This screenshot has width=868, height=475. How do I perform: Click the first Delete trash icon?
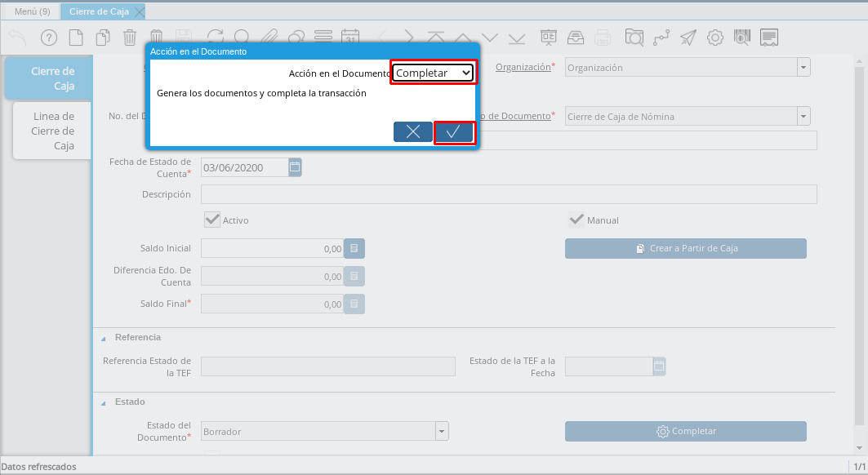[x=130, y=38]
